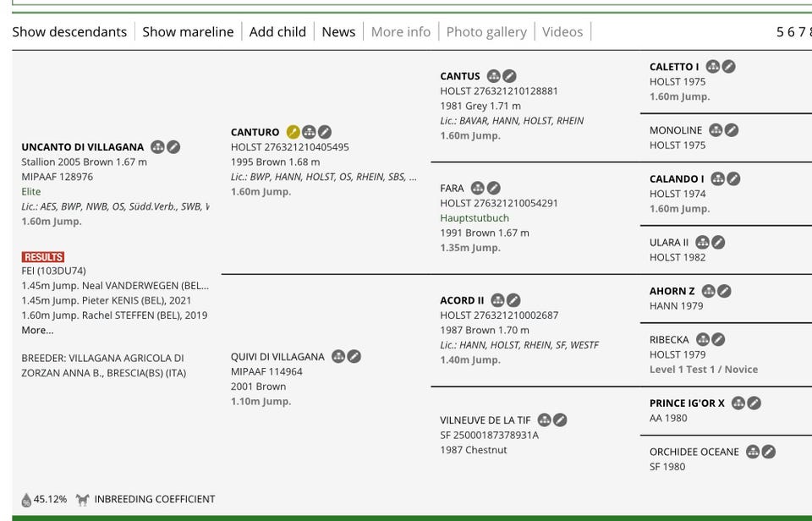Click the red RESULTS badge
812x521 pixels.
click(43, 257)
